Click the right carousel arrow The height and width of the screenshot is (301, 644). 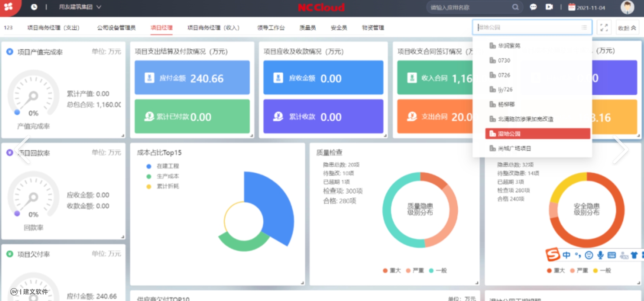tap(621, 149)
